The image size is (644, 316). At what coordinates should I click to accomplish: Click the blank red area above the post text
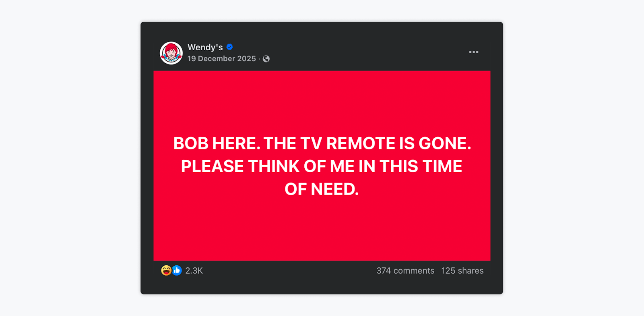click(x=322, y=101)
